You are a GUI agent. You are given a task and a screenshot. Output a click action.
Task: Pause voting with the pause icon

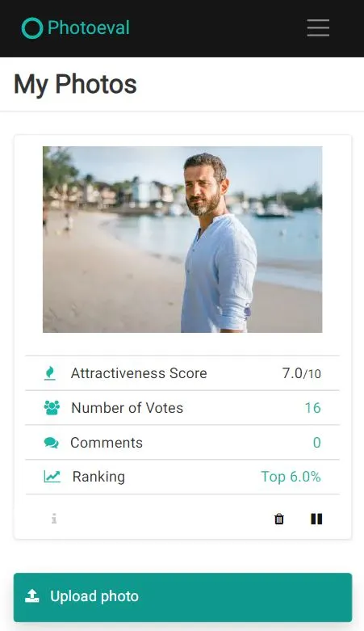(x=316, y=519)
